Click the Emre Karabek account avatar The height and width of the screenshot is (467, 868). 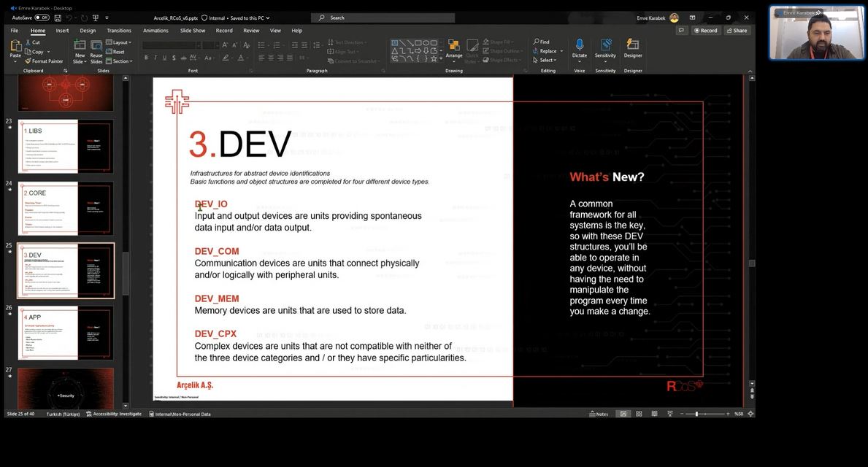pos(674,18)
